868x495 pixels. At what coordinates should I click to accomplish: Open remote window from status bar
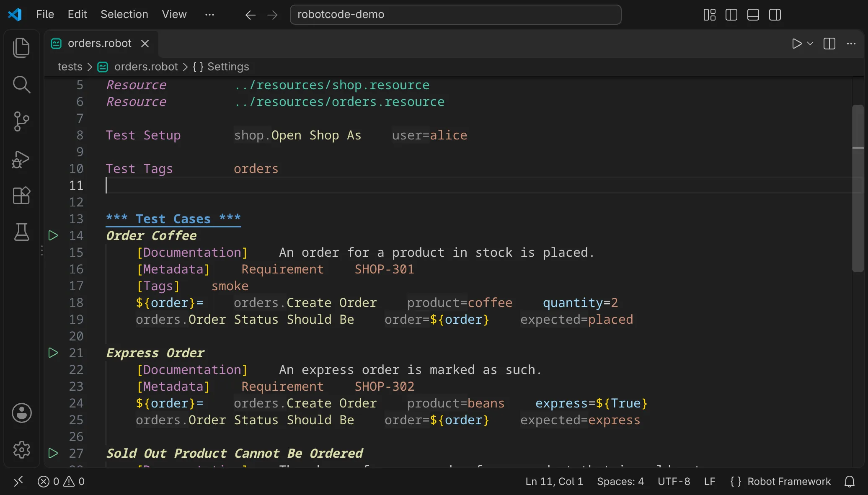18,482
